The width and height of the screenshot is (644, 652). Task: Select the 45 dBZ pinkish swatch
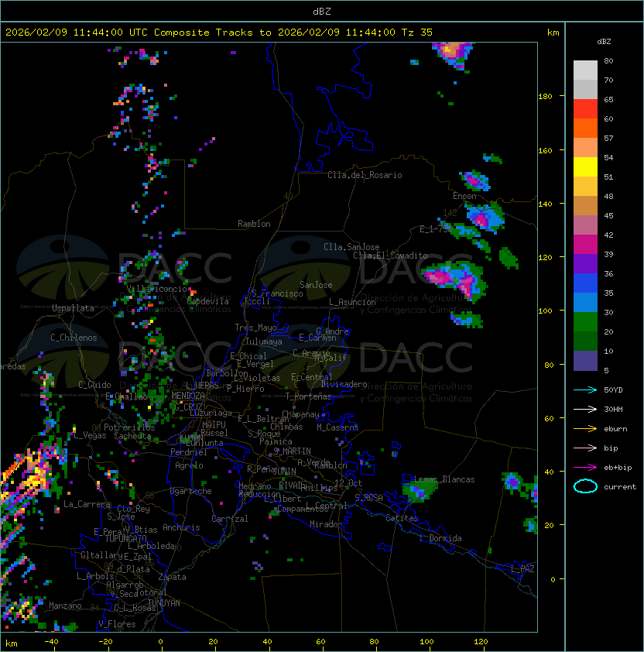[x=585, y=225]
